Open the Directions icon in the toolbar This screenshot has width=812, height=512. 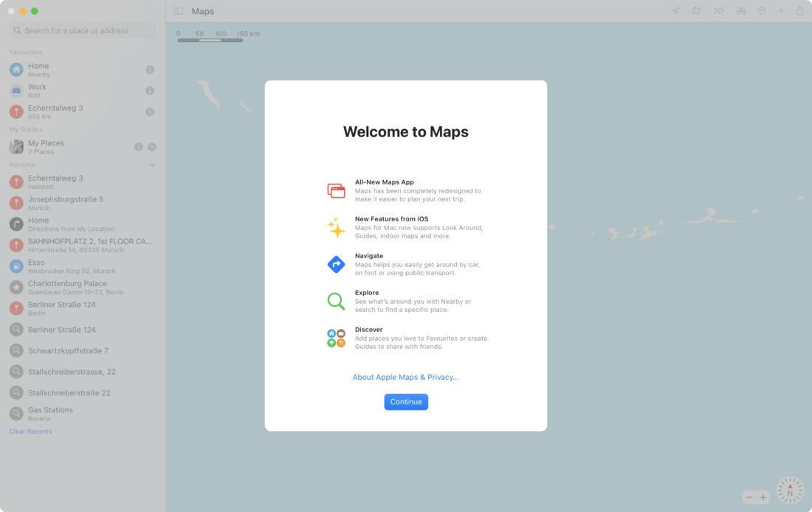[x=762, y=11]
